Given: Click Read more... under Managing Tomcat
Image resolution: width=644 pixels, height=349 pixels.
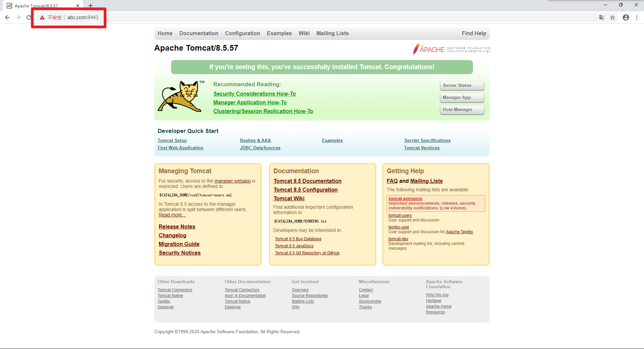Looking at the screenshot, I should click(172, 215).
